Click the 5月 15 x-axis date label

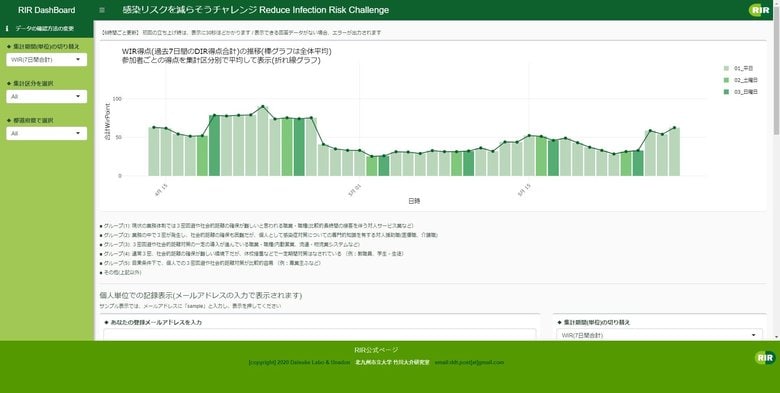[525, 191]
